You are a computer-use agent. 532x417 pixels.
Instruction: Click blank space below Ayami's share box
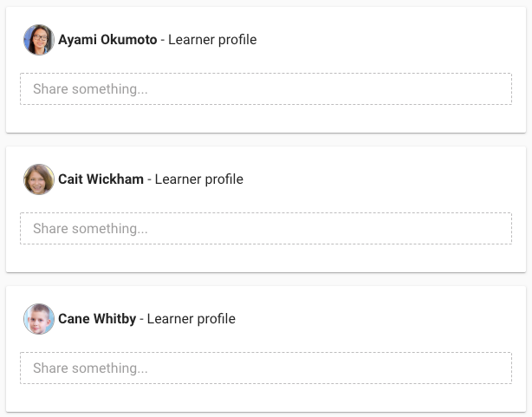[265, 119]
